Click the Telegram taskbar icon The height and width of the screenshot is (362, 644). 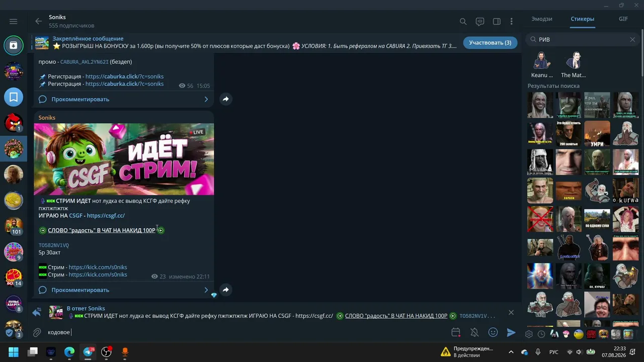coord(88,352)
